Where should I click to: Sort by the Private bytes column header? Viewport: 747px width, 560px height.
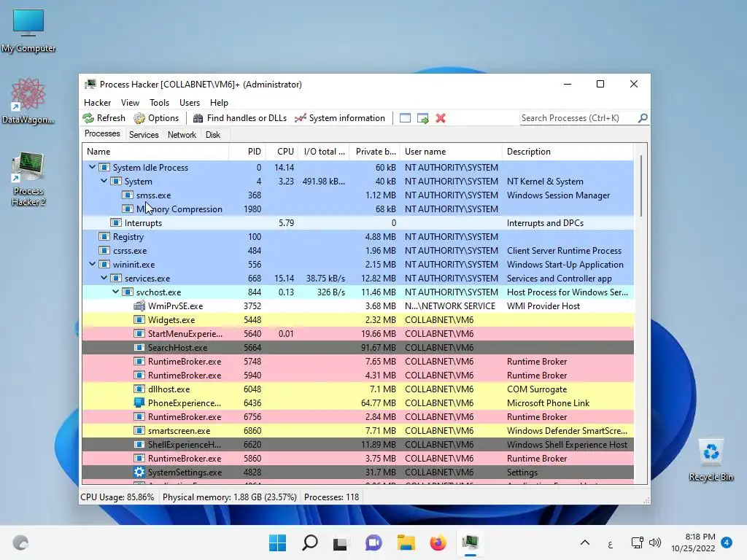click(x=375, y=152)
